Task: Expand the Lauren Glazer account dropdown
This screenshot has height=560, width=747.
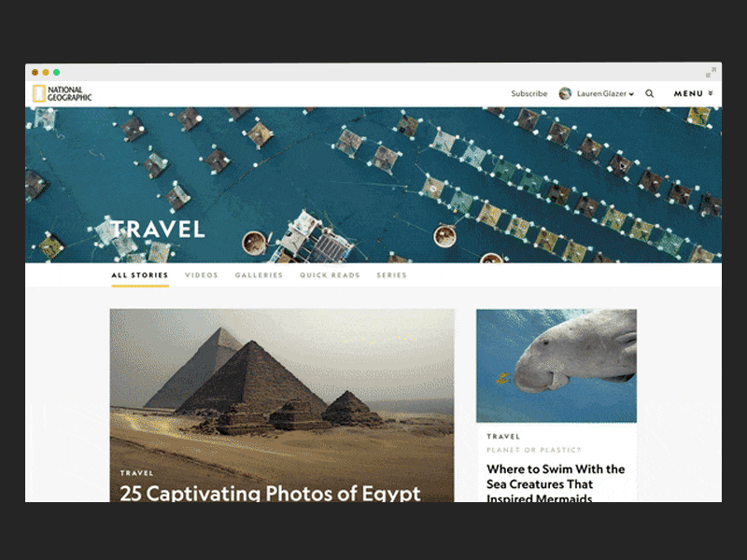Action: pyautogui.click(x=631, y=94)
